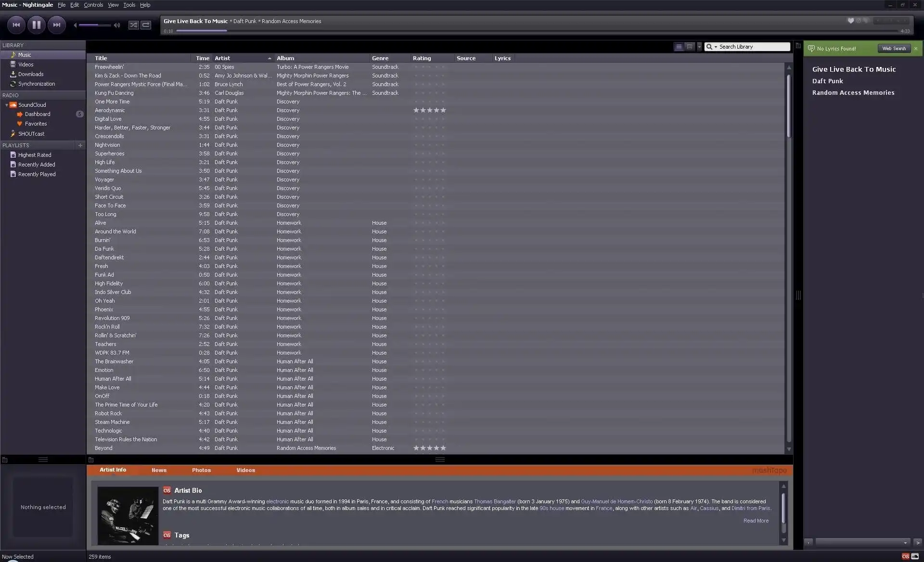Toggle shuffle playback mode
This screenshot has height=562, width=924.
pos(133,25)
